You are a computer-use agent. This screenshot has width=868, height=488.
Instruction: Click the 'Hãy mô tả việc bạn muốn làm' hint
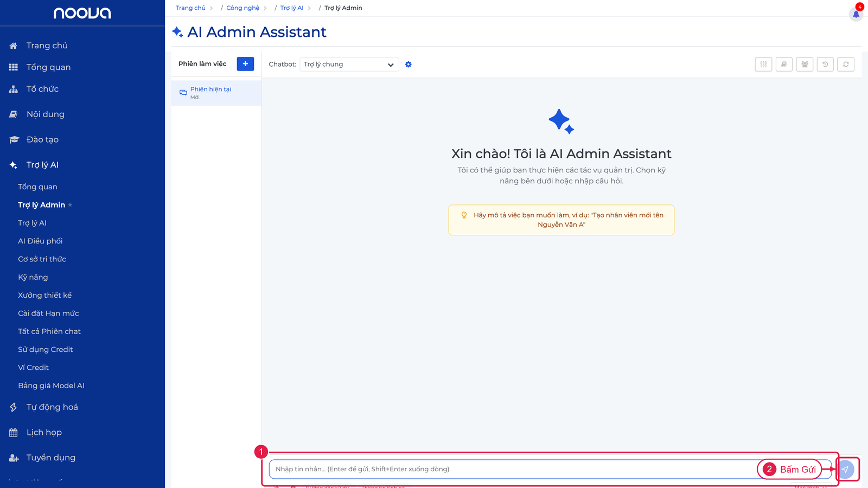click(x=561, y=220)
